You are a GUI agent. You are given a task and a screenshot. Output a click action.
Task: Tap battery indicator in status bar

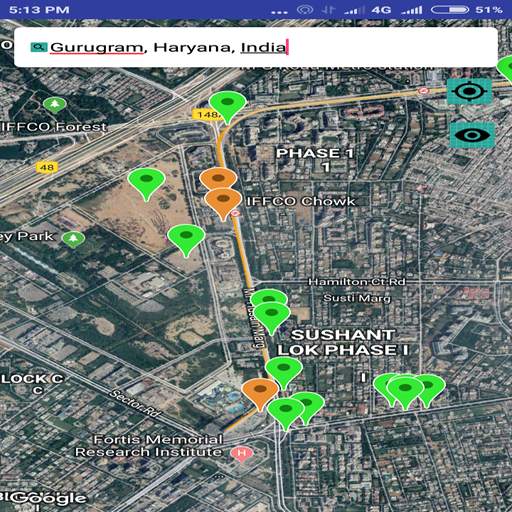coord(450,10)
